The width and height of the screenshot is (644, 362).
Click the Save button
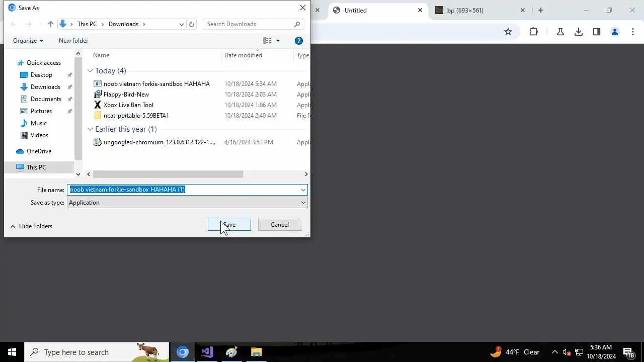click(229, 225)
